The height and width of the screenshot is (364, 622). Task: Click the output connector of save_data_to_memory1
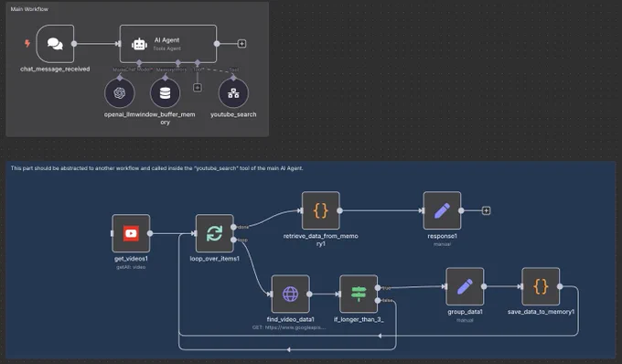(x=560, y=286)
